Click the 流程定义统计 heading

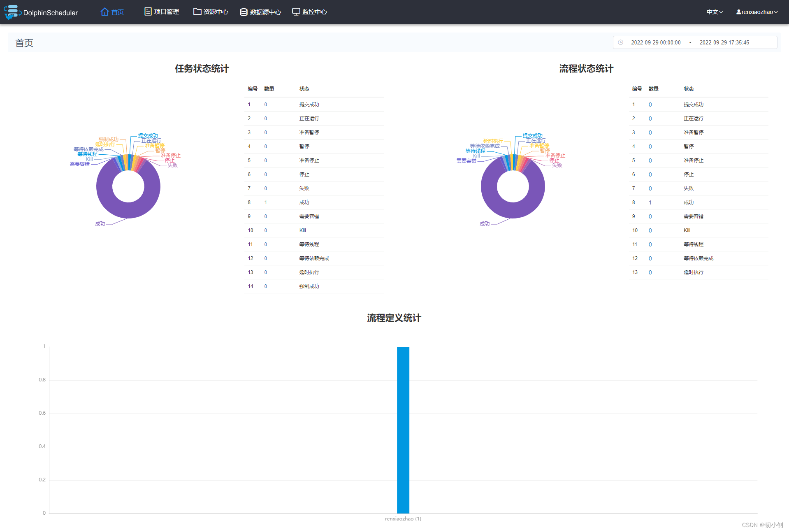pos(394,318)
